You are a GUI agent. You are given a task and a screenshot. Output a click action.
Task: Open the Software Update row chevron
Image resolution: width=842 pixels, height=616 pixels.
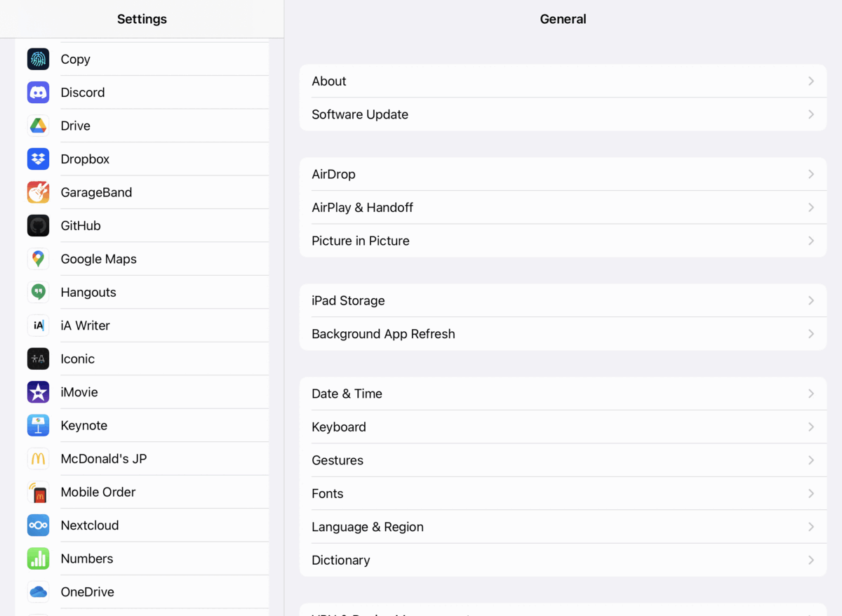point(811,114)
